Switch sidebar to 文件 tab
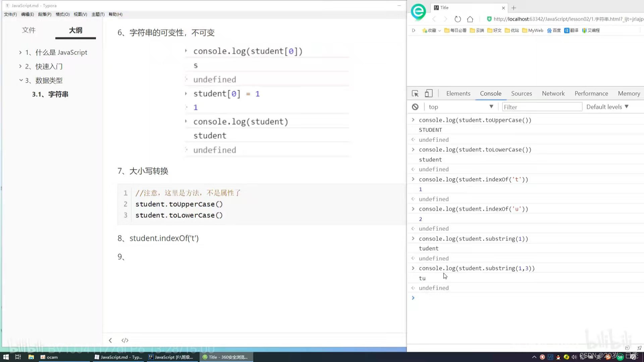Image resolution: width=644 pixels, height=362 pixels. tap(29, 30)
